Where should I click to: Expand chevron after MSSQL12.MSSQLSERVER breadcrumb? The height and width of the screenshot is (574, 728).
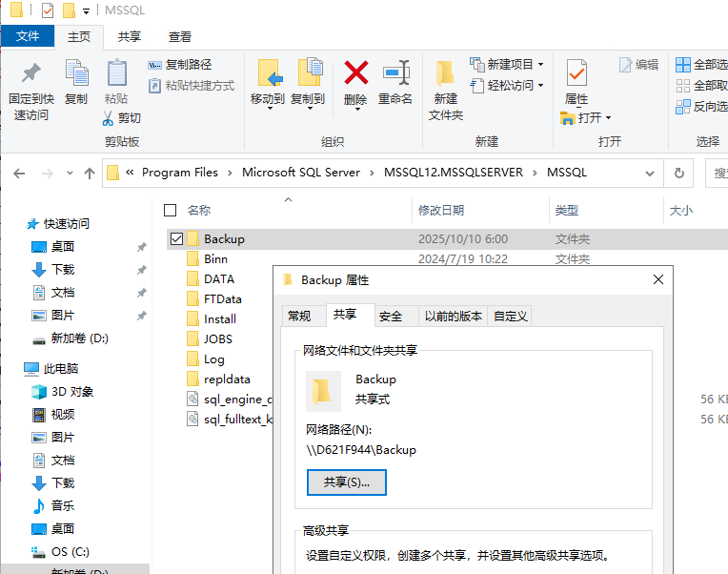point(535,173)
